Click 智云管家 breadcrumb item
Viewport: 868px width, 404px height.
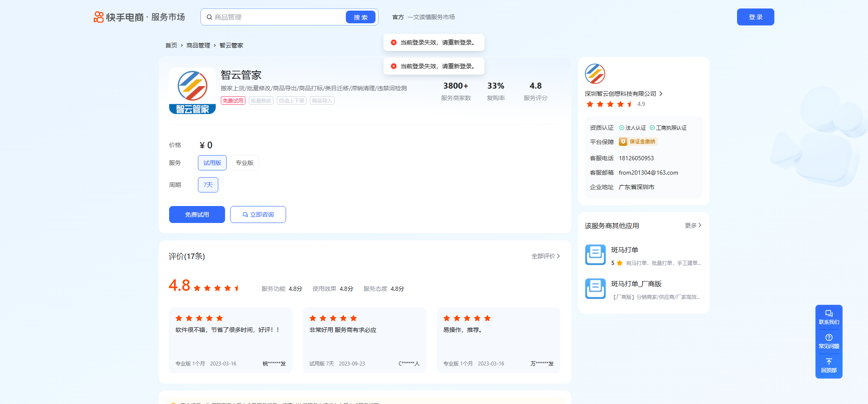(231, 45)
